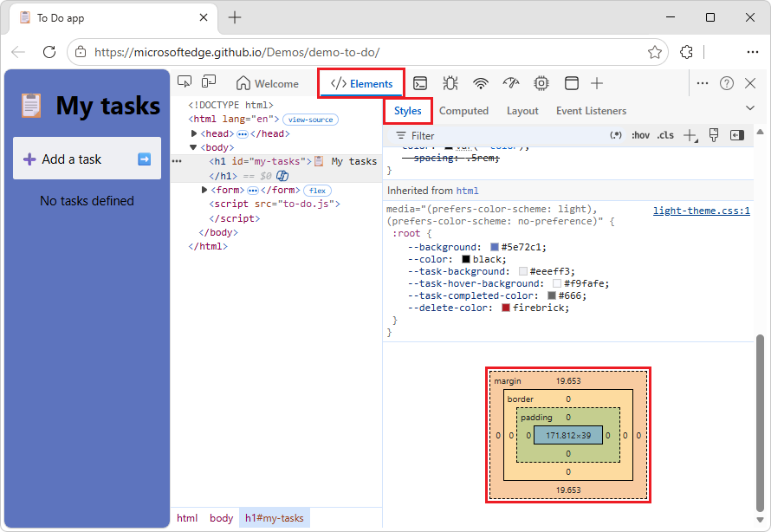Viewport: 771px width, 532px height.
Task: Open the browser settings and more menu
Action: pos(752,52)
